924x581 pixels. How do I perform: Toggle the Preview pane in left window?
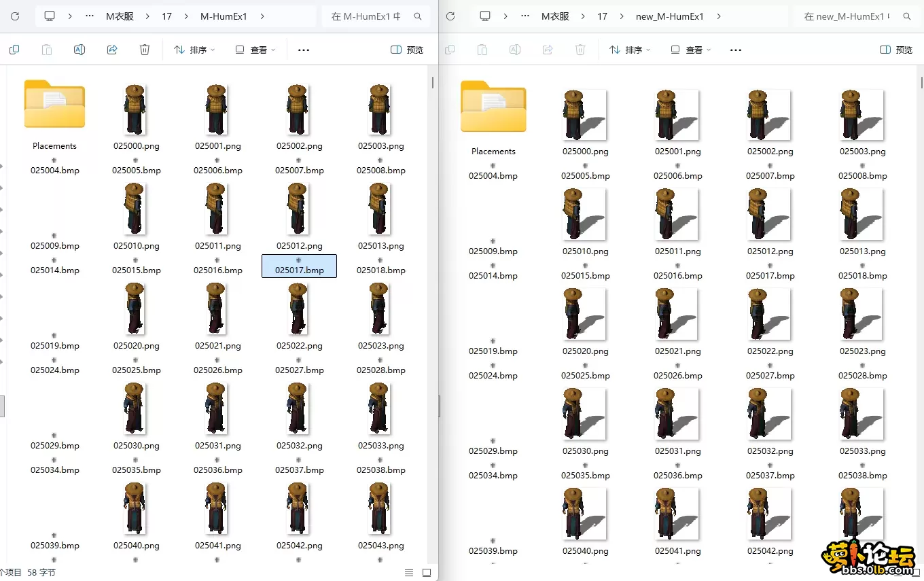pos(407,50)
